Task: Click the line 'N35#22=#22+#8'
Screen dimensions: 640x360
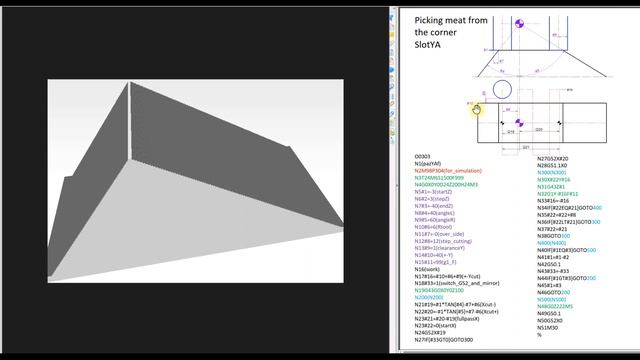Action: point(556,215)
